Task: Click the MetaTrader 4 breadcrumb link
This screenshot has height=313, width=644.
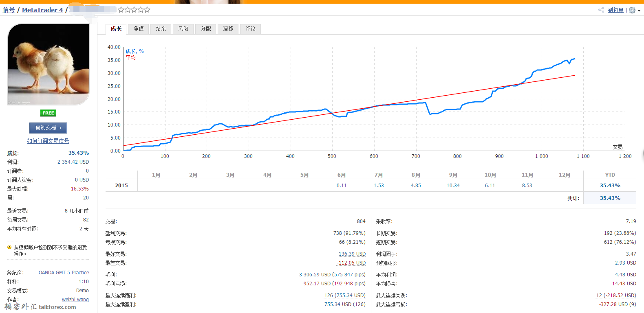Action: pos(42,10)
